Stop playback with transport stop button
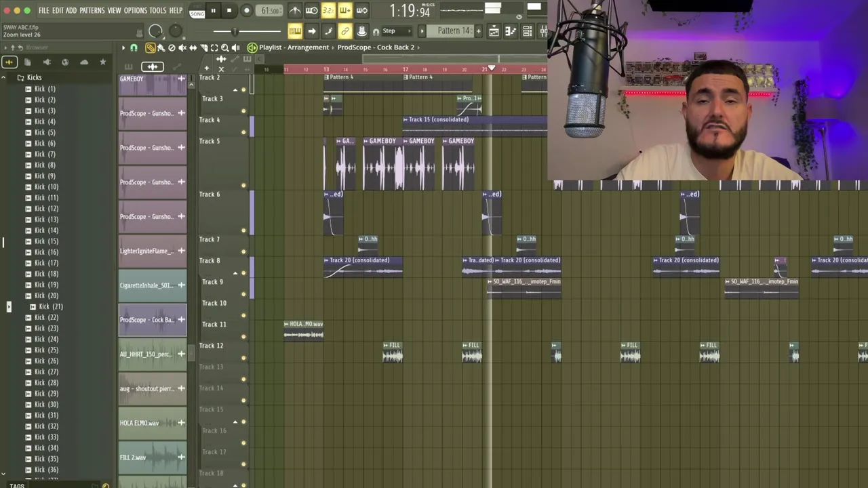 (x=229, y=10)
